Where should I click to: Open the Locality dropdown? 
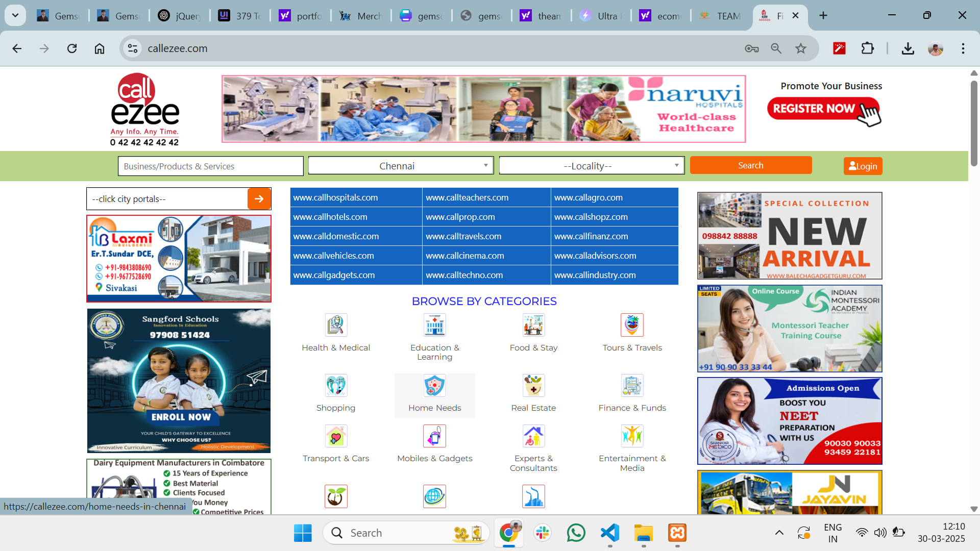(592, 166)
